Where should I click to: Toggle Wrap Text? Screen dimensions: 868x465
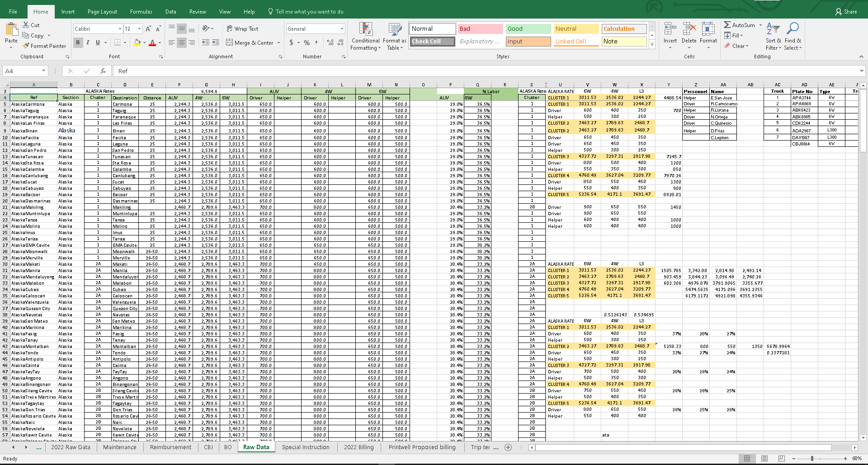(x=242, y=28)
